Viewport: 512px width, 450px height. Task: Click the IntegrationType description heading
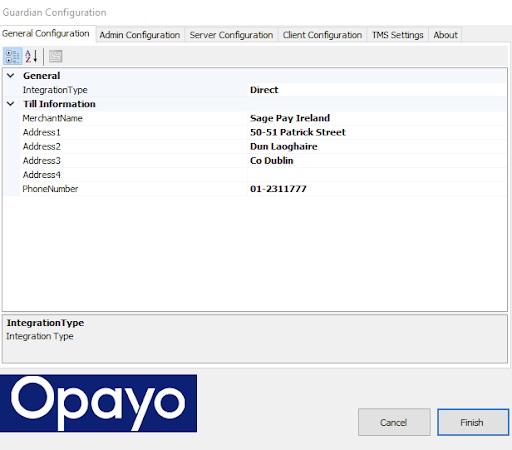click(45, 323)
